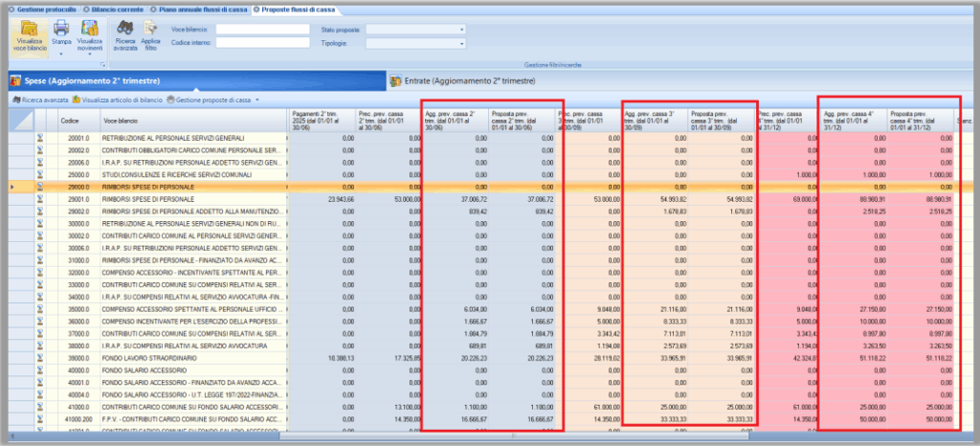This screenshot has height=446, width=980.
Task: Apply filter with the Applica filtro icon
Action: pyautogui.click(x=150, y=29)
